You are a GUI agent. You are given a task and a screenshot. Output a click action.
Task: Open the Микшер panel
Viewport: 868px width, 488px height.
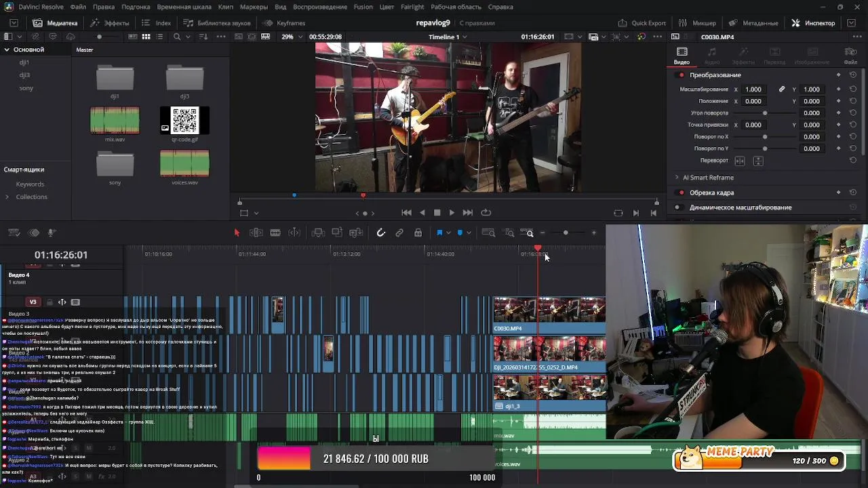click(698, 23)
